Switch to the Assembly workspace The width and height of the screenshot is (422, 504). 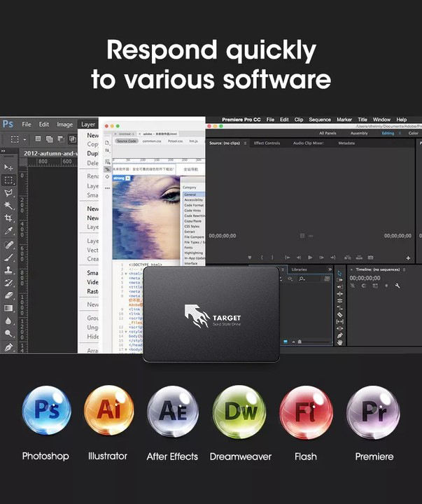359,133
